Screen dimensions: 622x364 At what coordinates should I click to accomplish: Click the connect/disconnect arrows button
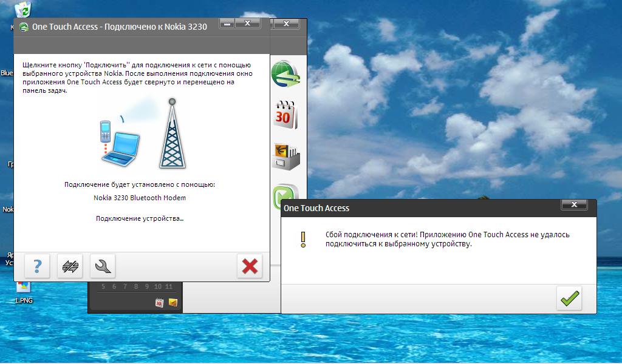click(70, 266)
